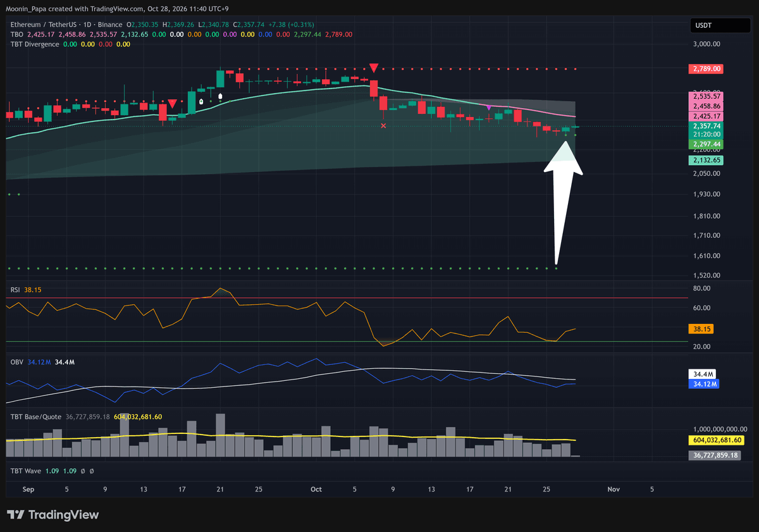Click the 3,000.00 price axis value
759x532 pixels.
point(707,44)
